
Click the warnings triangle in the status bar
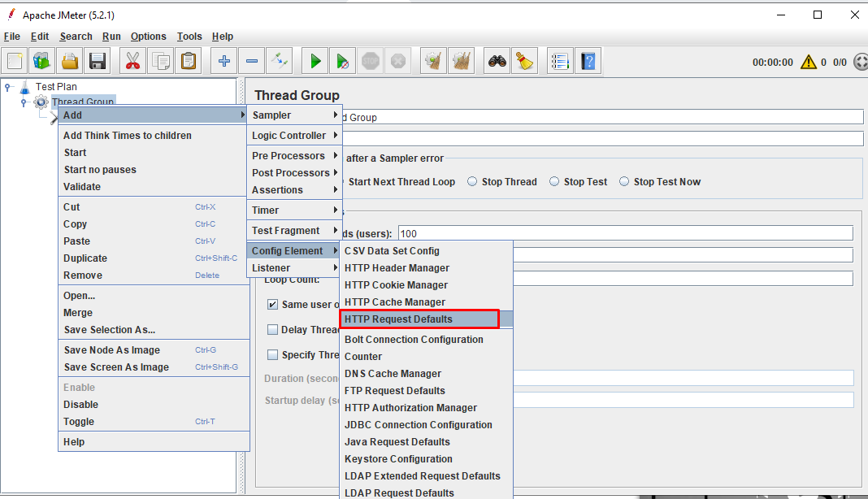[x=808, y=60]
